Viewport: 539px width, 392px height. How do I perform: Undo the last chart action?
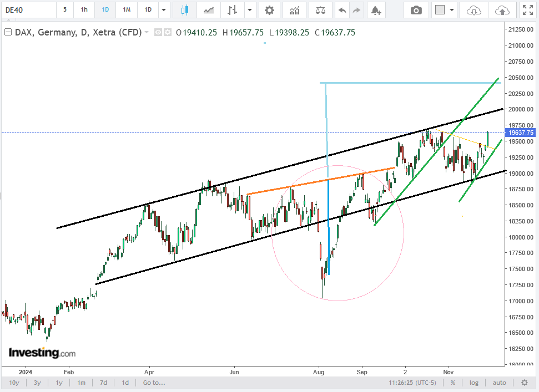coord(342,10)
